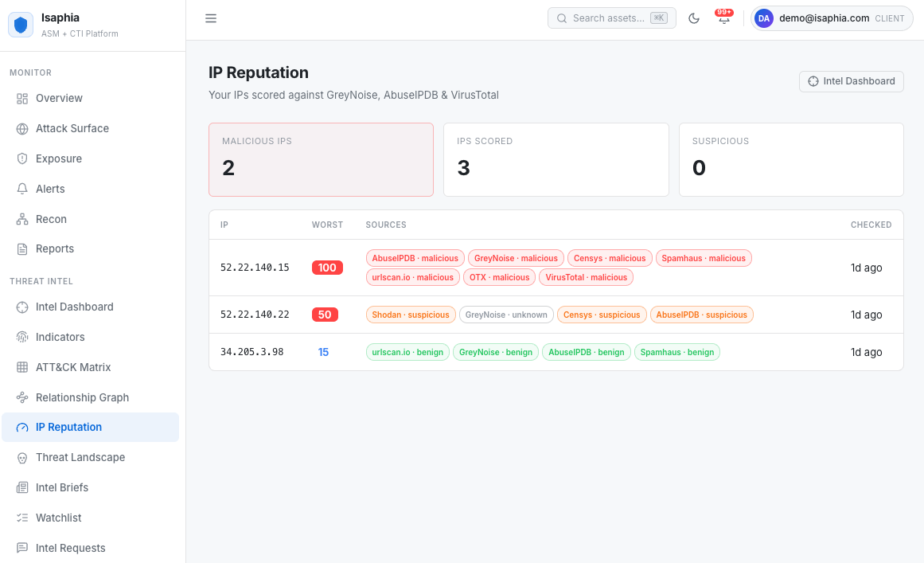Sort by the Checked column header
This screenshot has height=563, width=924.
[x=871, y=225]
